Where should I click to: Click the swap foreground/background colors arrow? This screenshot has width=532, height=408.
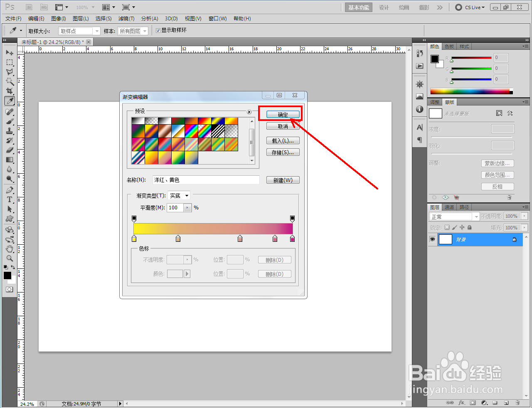13,267
